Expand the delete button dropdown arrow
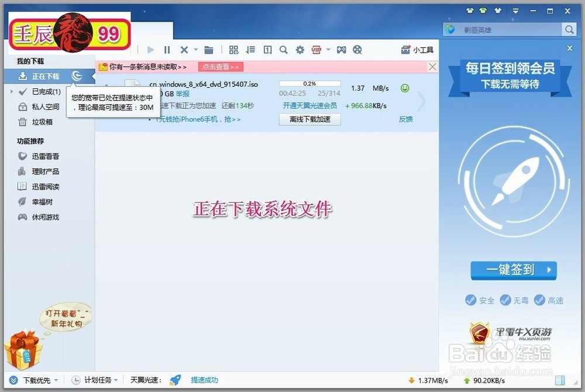This screenshot has width=585, height=392. point(195,50)
